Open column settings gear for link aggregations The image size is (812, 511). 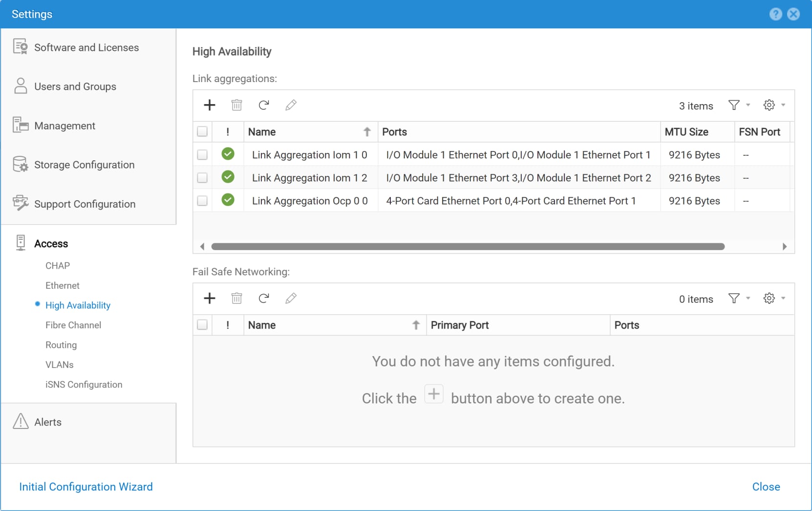point(774,105)
